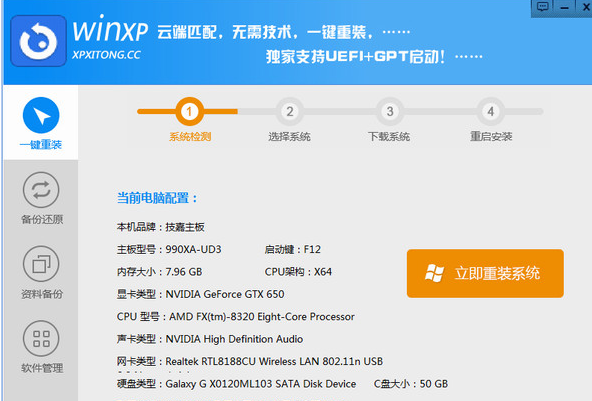
Task: Click the 主板型号：990XA-UD3 value
Action: pyautogui.click(x=169, y=250)
